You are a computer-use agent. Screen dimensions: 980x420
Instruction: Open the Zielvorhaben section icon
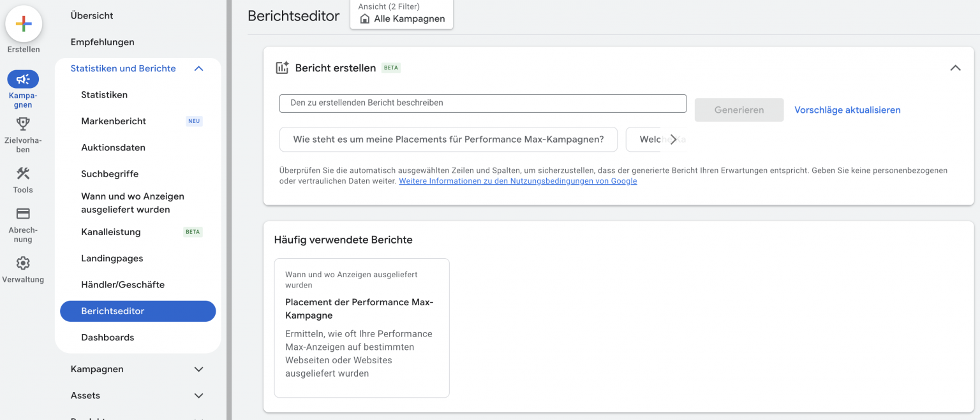pos(23,125)
